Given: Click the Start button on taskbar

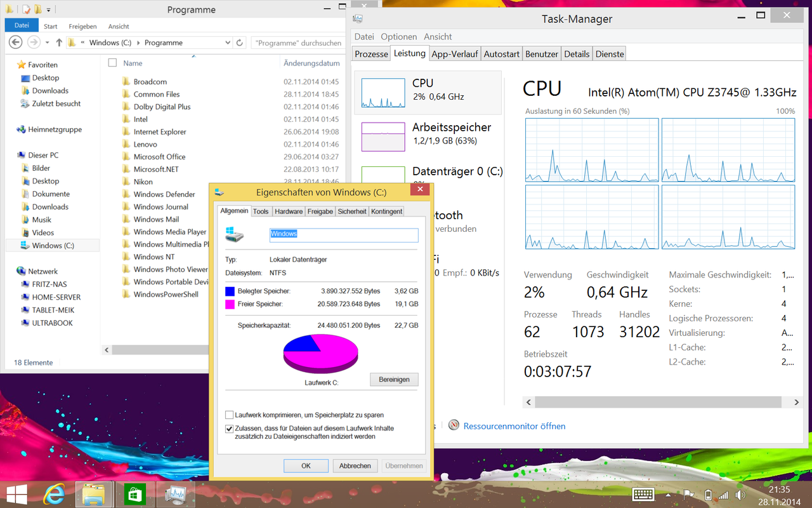Looking at the screenshot, I should click(16, 494).
